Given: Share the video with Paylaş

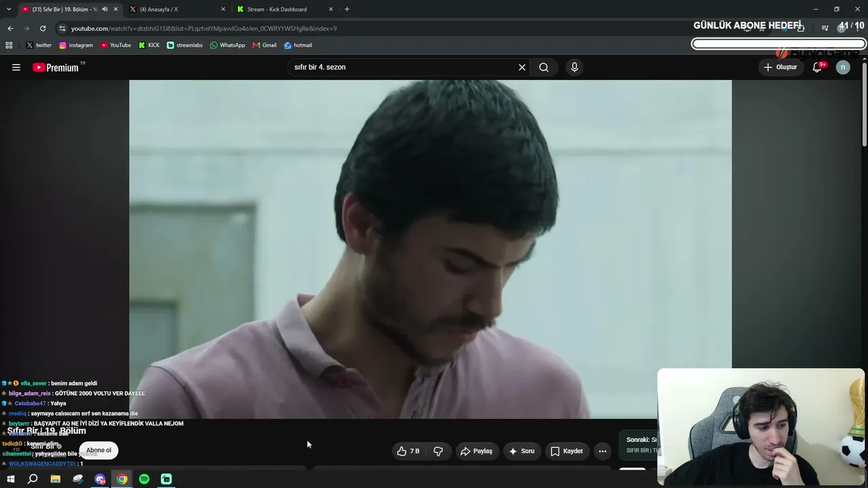Looking at the screenshot, I should [x=476, y=451].
